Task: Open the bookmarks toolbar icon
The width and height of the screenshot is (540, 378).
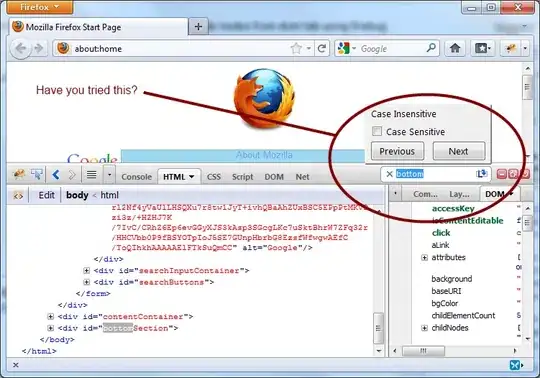Action: pos(482,48)
